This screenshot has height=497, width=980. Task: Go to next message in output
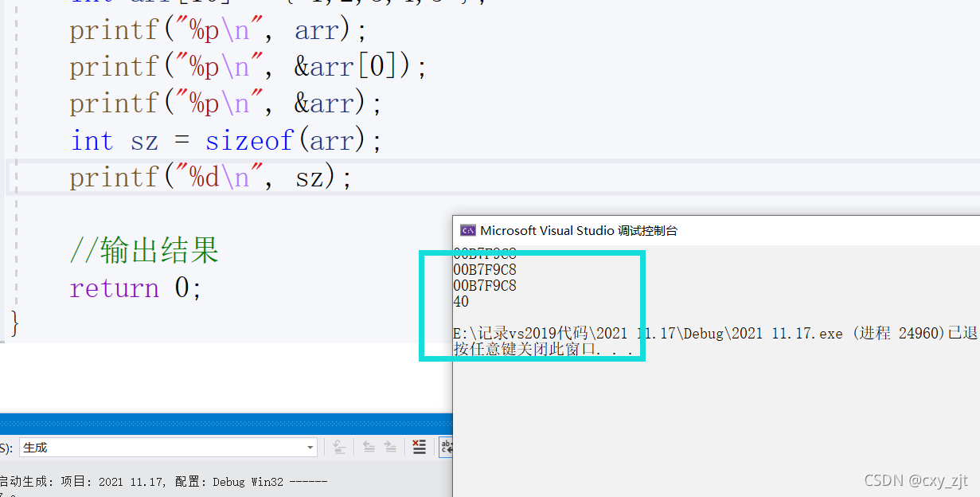coord(390,448)
